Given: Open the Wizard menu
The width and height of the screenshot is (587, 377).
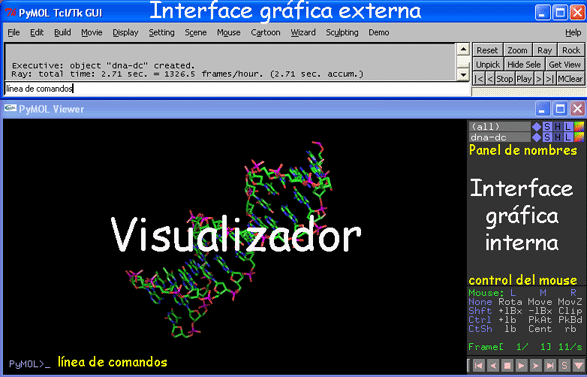Looking at the screenshot, I should pyautogui.click(x=303, y=33).
